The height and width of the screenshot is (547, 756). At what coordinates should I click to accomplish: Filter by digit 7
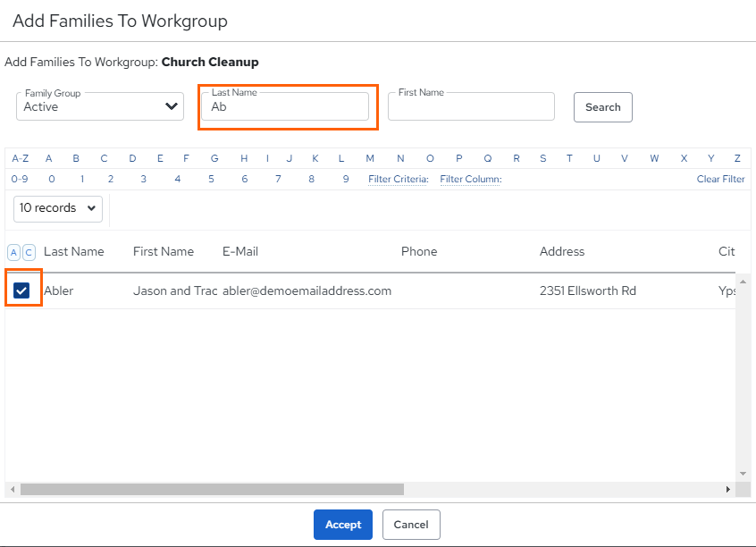(x=278, y=179)
